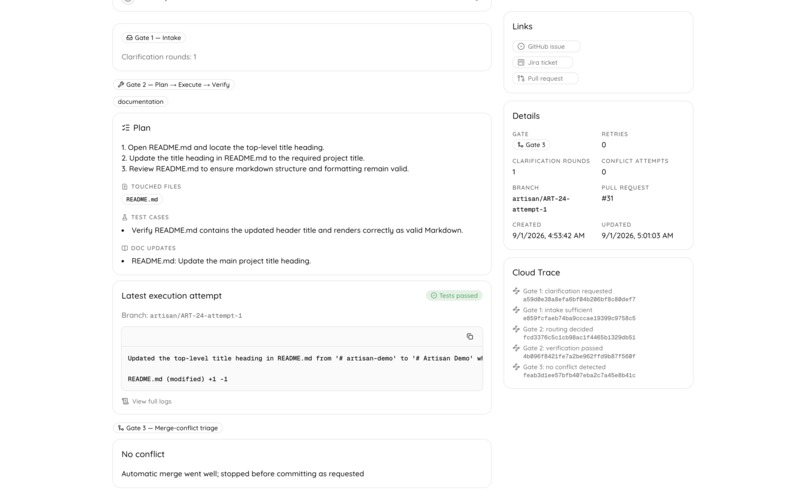Image resolution: width=806 pixels, height=504 pixels.
Task: Click the Gate 1 — Intake badge
Action: tap(154, 38)
